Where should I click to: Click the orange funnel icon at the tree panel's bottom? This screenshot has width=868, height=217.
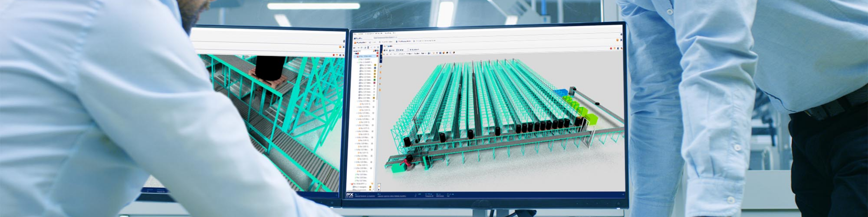372,184
